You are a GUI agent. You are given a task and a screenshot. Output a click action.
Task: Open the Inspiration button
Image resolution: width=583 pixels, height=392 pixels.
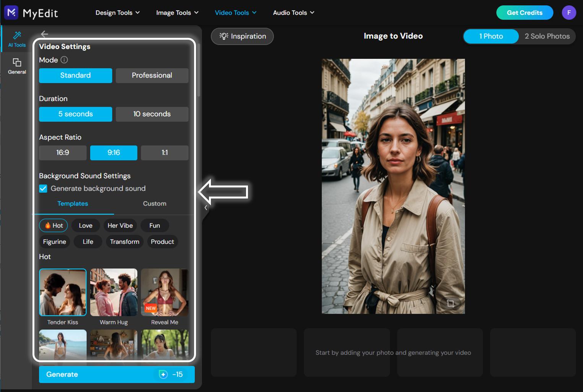coord(242,36)
